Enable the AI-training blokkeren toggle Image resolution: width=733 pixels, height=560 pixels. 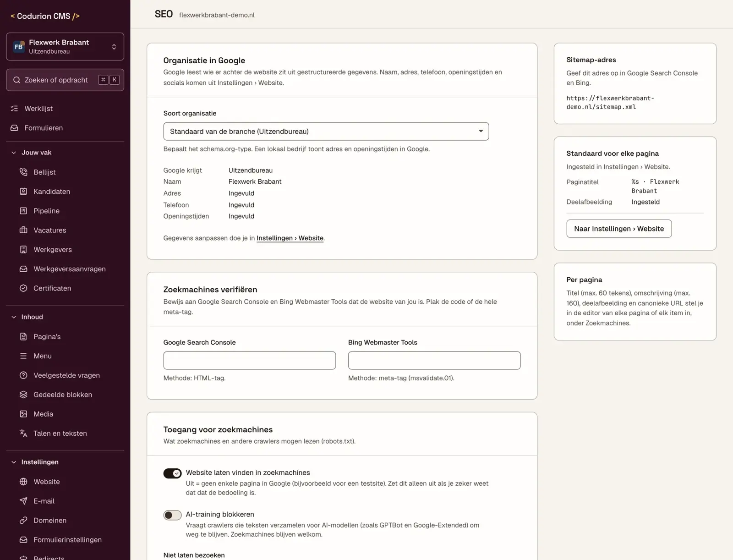pos(172,515)
